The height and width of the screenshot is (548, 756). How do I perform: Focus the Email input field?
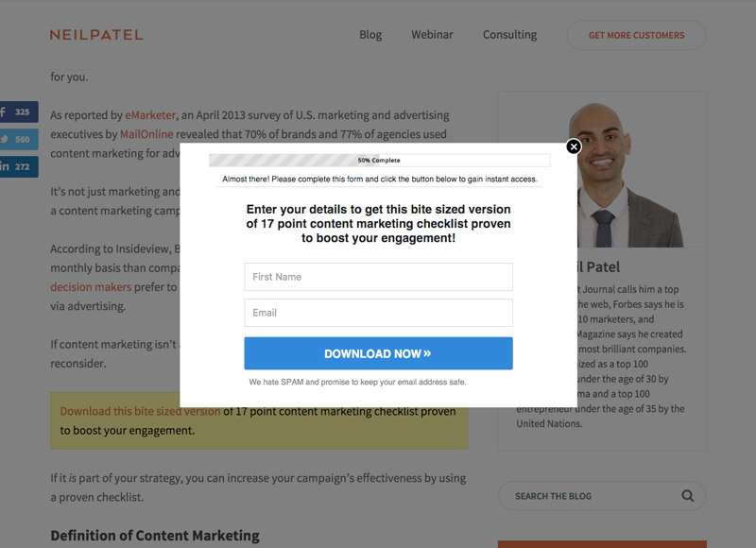[x=379, y=313]
